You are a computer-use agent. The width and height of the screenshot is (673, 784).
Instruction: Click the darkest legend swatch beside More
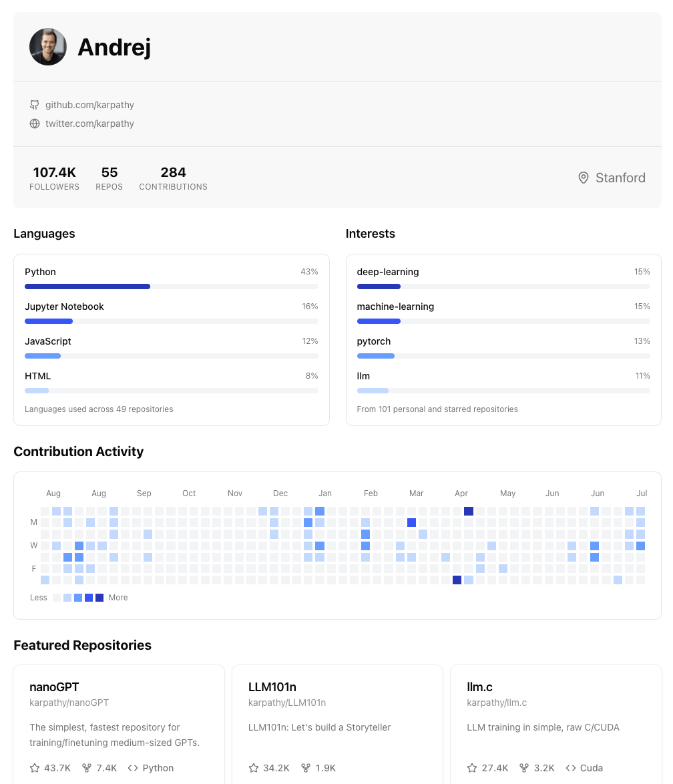(x=99, y=598)
